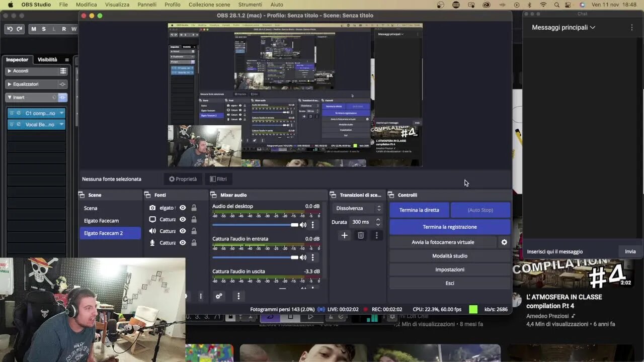Mute Cattura l'audio in entrata speaker
The height and width of the screenshot is (362, 644).
click(x=303, y=257)
